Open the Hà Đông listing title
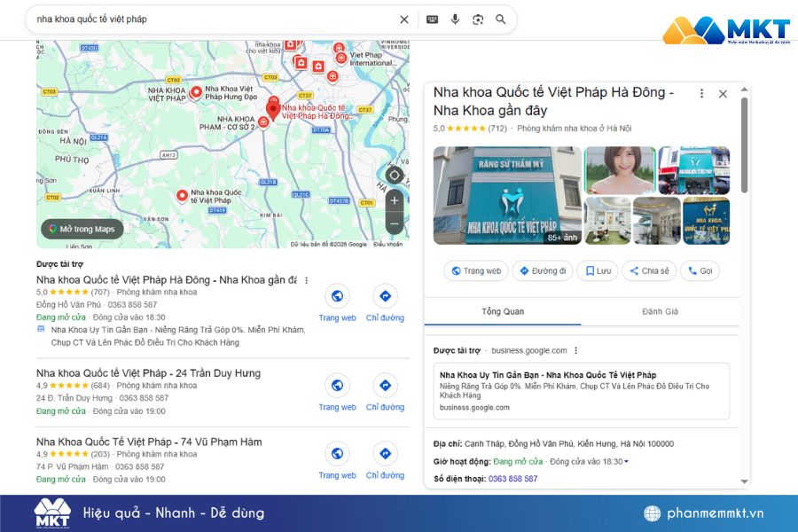 coord(167,280)
